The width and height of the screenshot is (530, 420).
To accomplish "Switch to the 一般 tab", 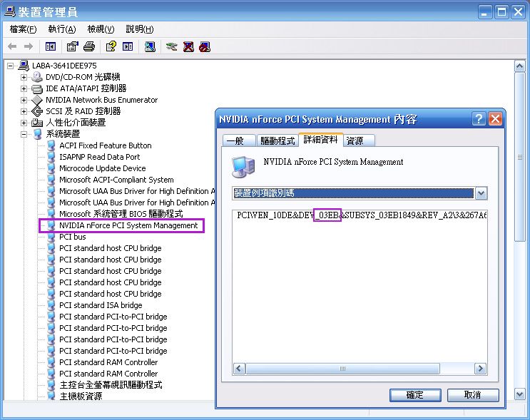I will 239,140.
